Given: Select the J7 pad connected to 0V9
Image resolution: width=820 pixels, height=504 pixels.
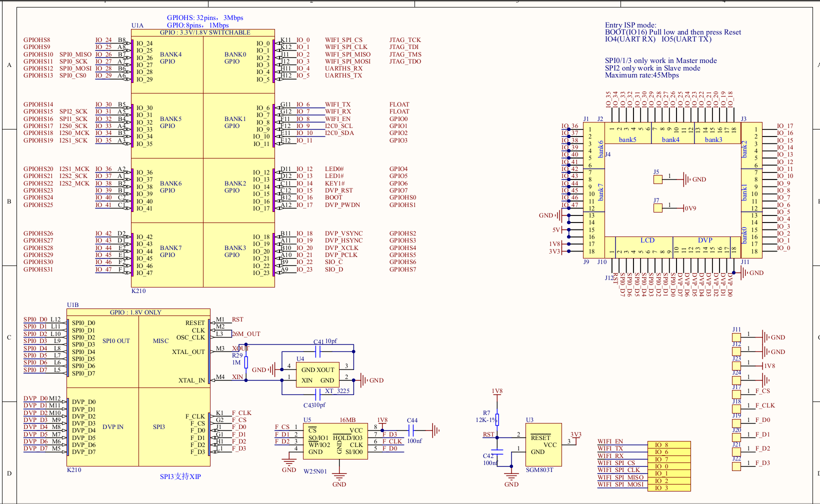Looking at the screenshot, I should pos(657,208).
